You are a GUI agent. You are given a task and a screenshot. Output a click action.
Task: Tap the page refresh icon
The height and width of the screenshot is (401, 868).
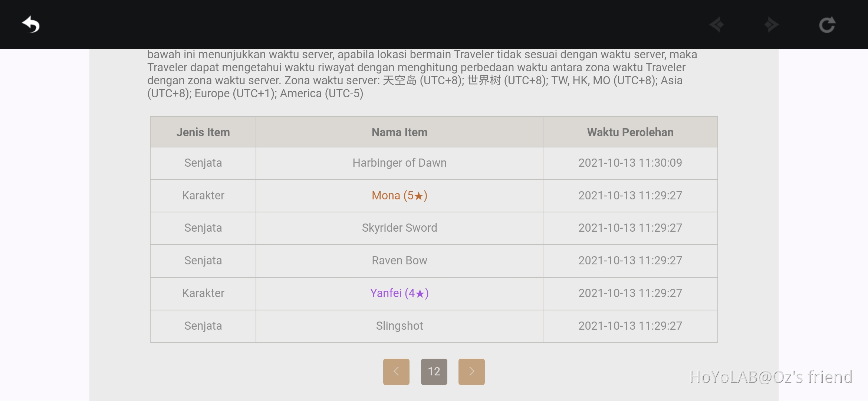[x=828, y=25]
